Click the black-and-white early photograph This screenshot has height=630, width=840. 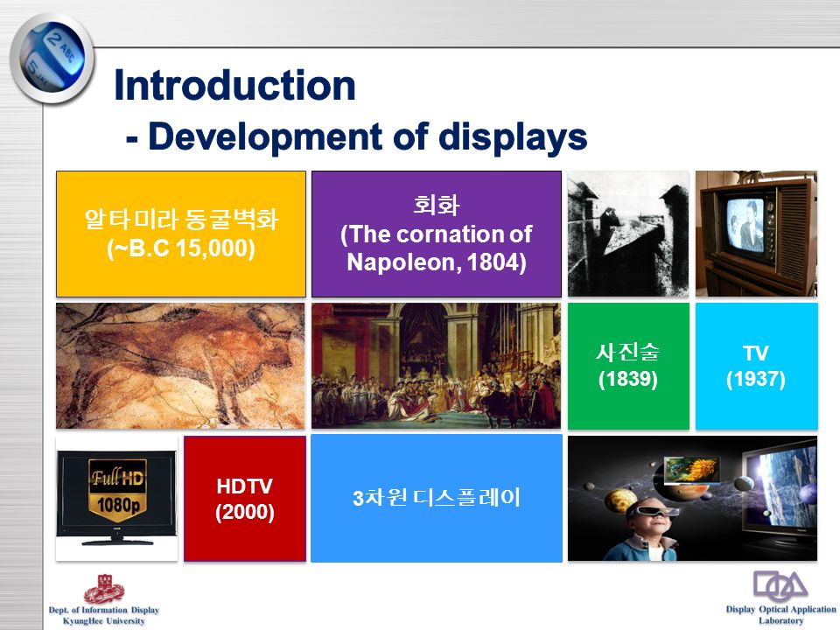tap(628, 234)
